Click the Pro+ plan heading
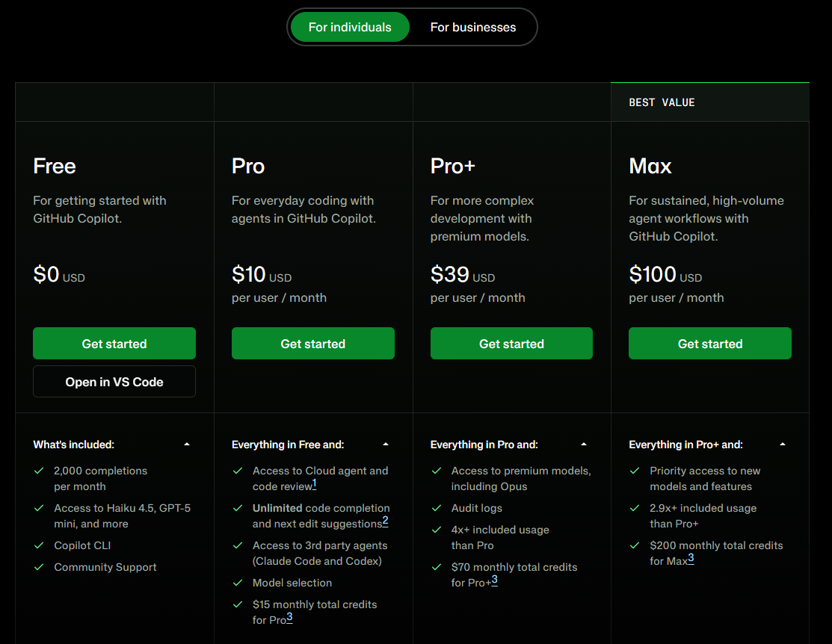Image resolution: width=832 pixels, height=644 pixels. point(452,166)
